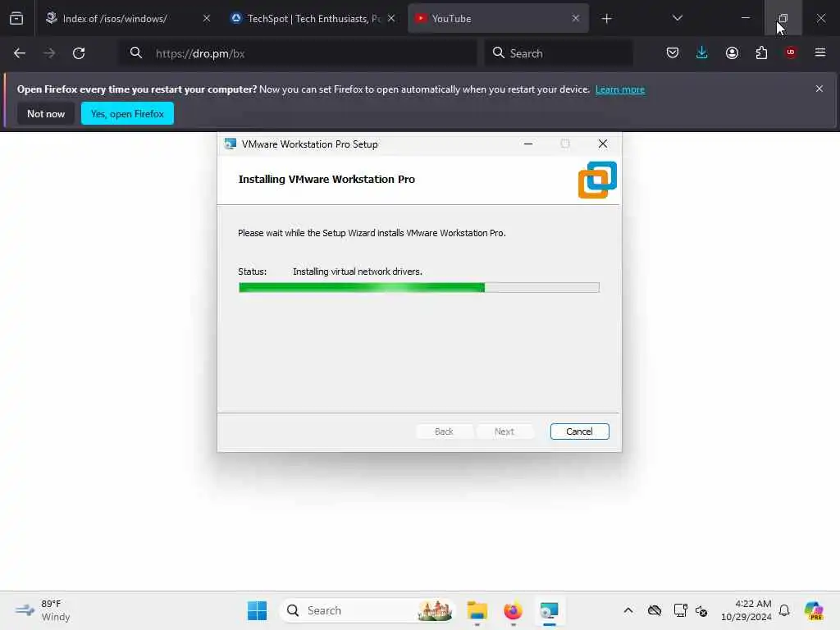
Task: Save page to Pocket icon
Action: click(x=673, y=53)
